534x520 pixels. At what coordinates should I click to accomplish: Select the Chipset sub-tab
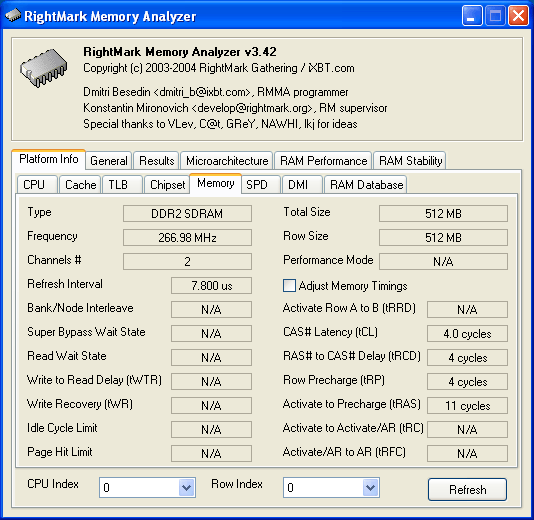(167, 185)
